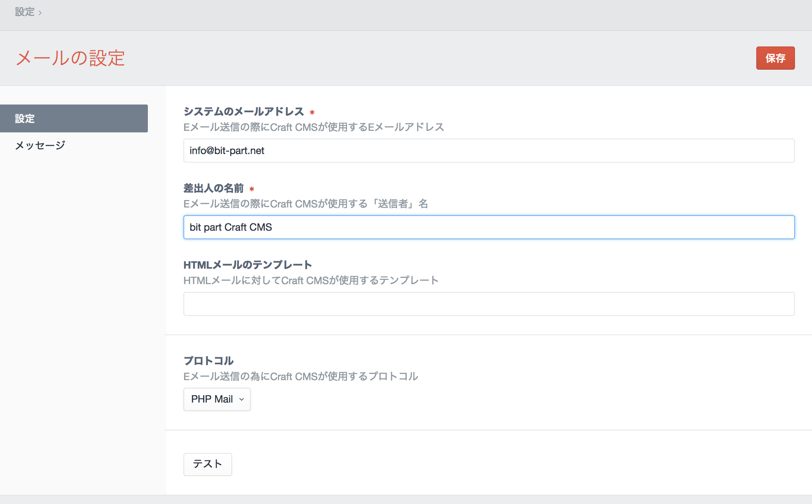Focus the system email address field
812x504 pixels.
[489, 151]
